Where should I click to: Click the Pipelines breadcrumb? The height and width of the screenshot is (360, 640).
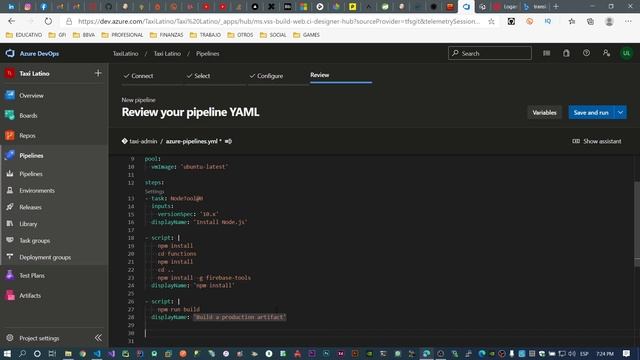pyautogui.click(x=207, y=53)
